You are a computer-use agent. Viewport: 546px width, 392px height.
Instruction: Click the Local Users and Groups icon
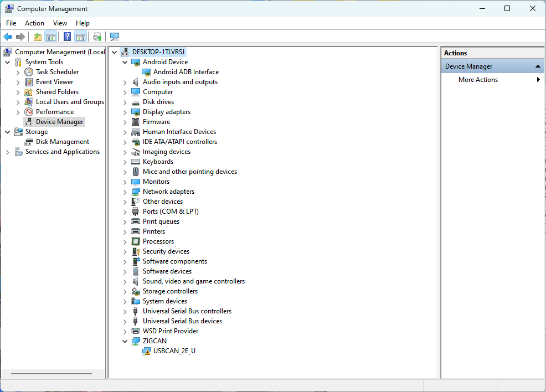coord(29,102)
